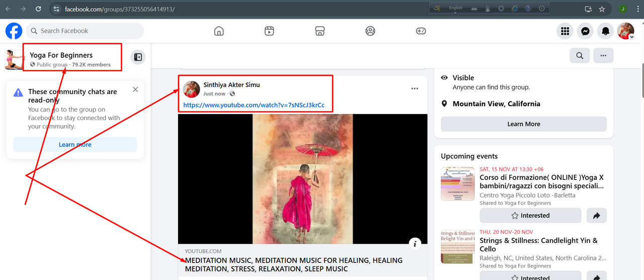Image resolution: width=644 pixels, height=280 pixels.
Task: View site information icon beside the URL
Action: point(56,9)
